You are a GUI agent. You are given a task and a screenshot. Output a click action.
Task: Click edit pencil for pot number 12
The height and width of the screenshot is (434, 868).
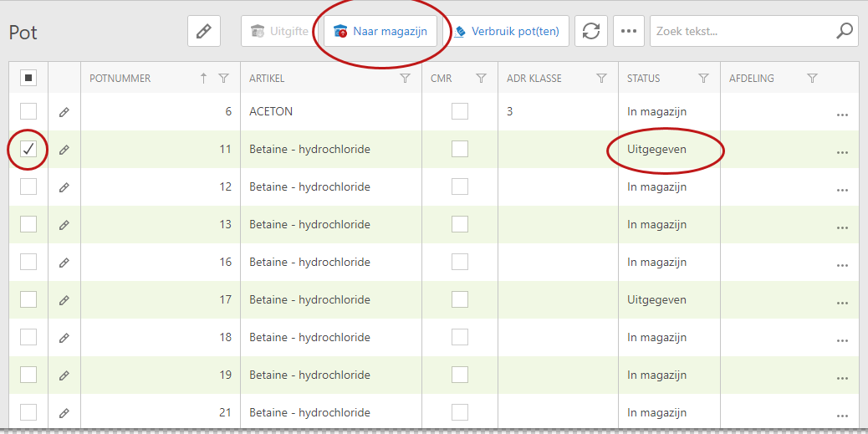click(64, 187)
